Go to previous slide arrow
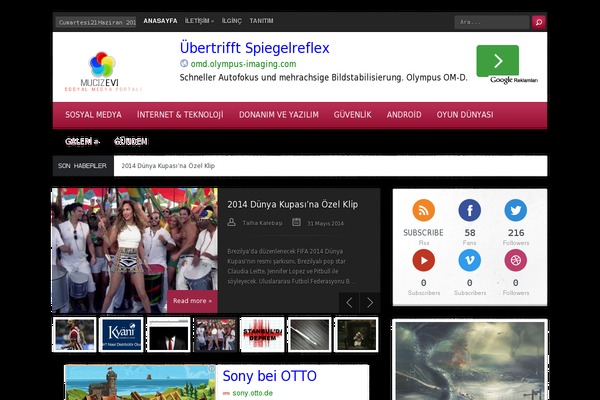Image resolution: width=600 pixels, height=400 pixels. 349,303
